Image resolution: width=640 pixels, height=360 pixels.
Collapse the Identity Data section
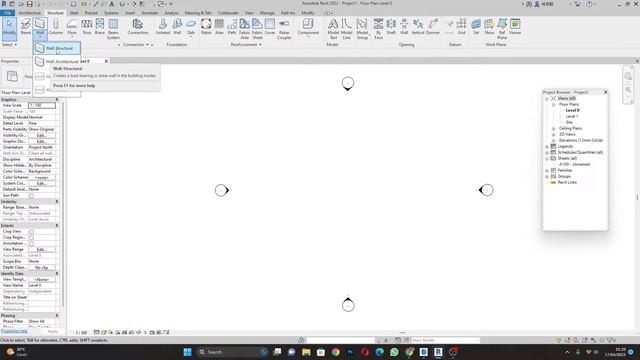[57, 273]
